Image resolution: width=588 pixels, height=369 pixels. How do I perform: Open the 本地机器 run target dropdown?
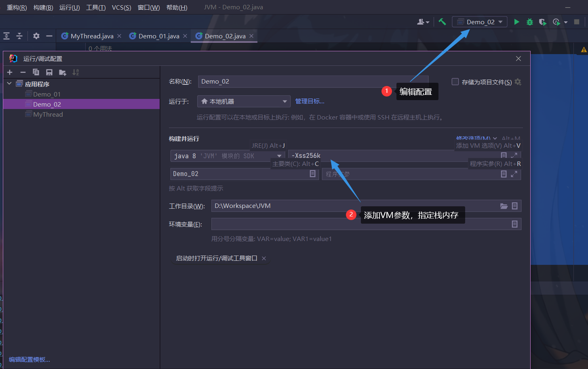coord(244,101)
